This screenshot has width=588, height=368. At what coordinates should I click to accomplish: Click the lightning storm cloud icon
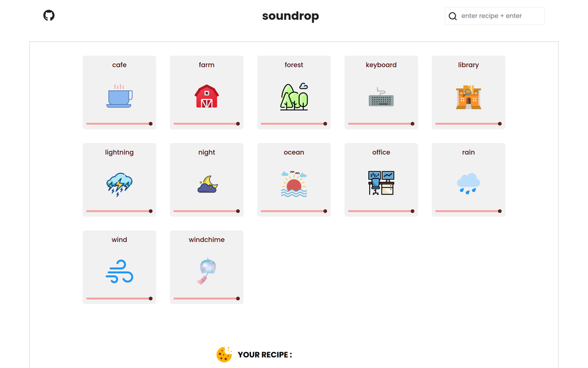tap(119, 184)
